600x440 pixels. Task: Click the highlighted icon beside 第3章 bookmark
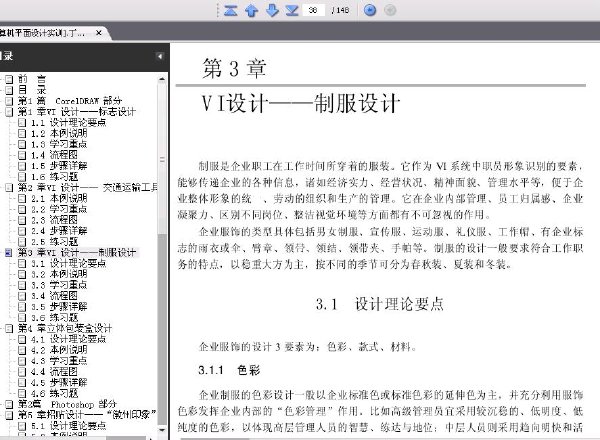(9, 253)
